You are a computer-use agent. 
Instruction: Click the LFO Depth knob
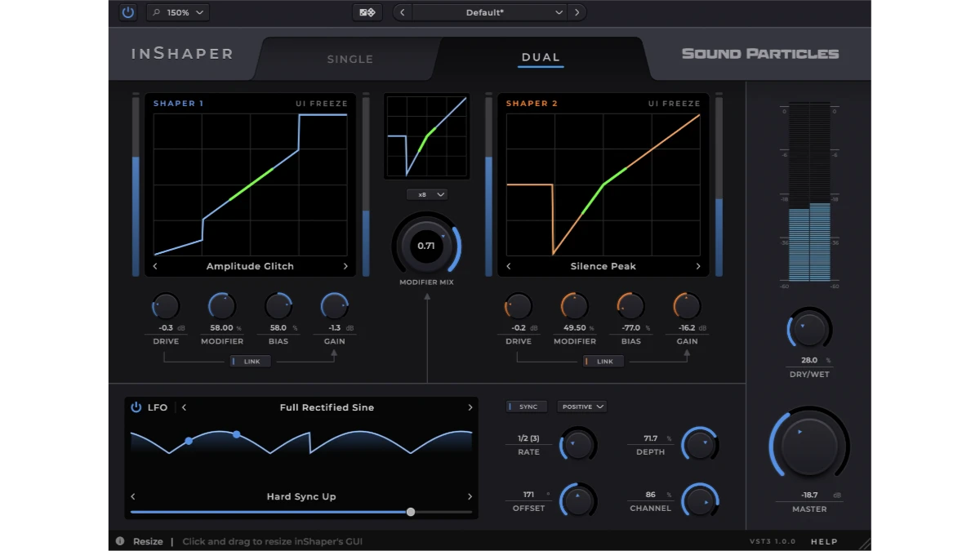(699, 443)
